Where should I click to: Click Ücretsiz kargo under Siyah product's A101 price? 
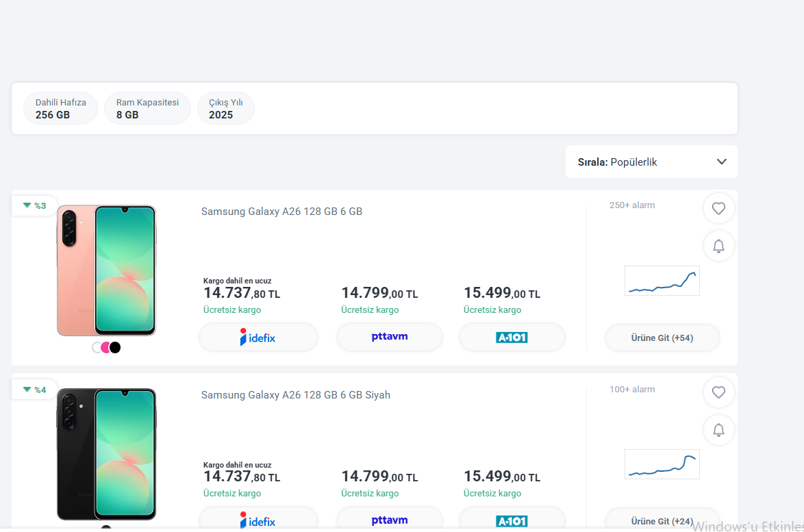(492, 493)
